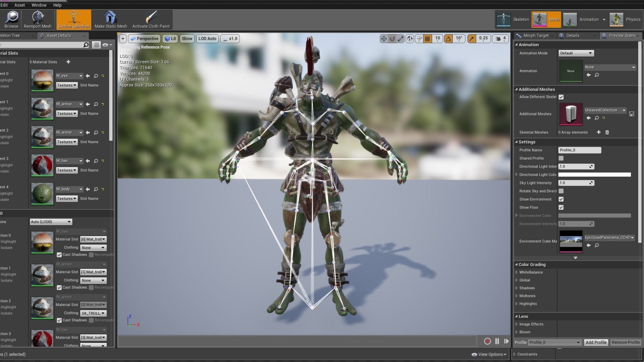Switch to Asset Details tab

click(59, 36)
